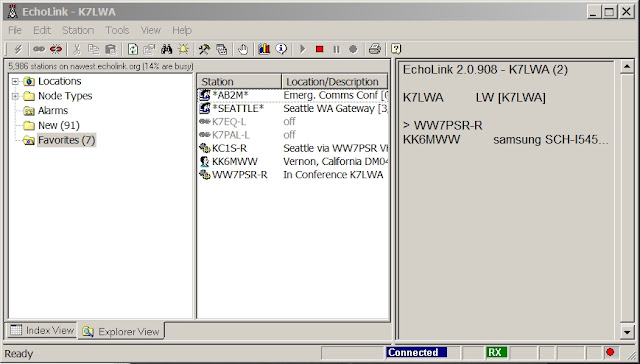This screenshot has width=640, height=364.
Task: Switch to the Index View tab
Action: pyautogui.click(x=42, y=330)
